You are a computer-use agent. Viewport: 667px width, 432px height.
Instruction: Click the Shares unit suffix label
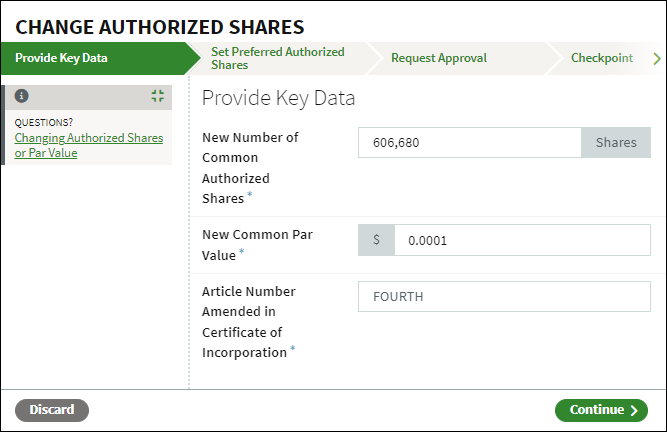pos(616,142)
